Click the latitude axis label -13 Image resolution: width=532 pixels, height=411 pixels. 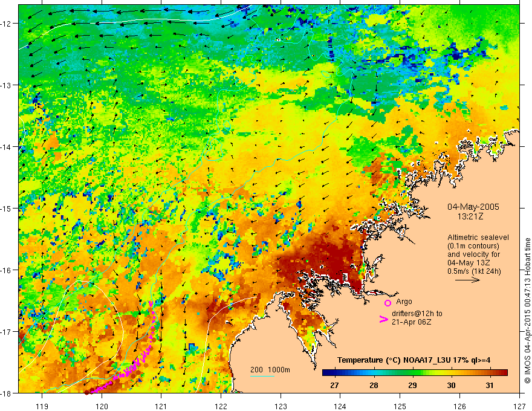pos(7,85)
